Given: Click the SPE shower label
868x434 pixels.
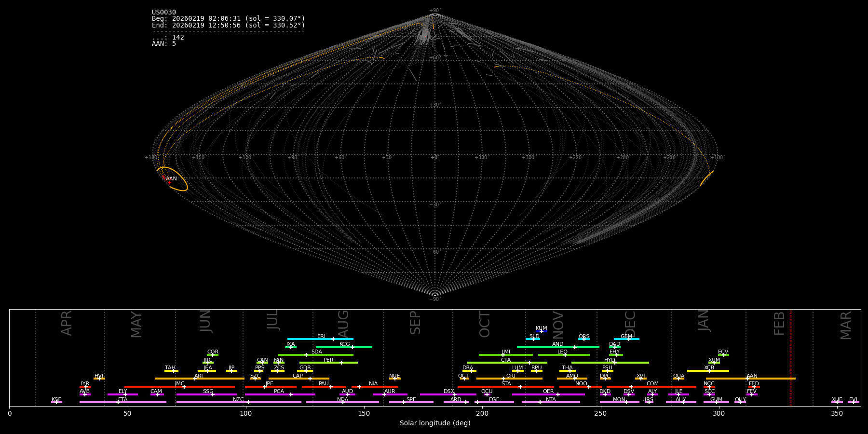Looking at the screenshot, I should pos(411,400).
